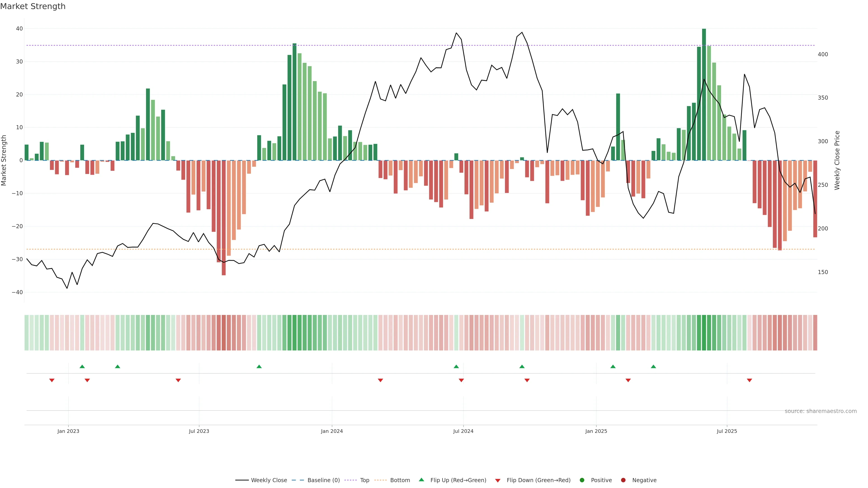
Task: Click the last red flip-down marker after Jul 2025
Action: tap(749, 380)
